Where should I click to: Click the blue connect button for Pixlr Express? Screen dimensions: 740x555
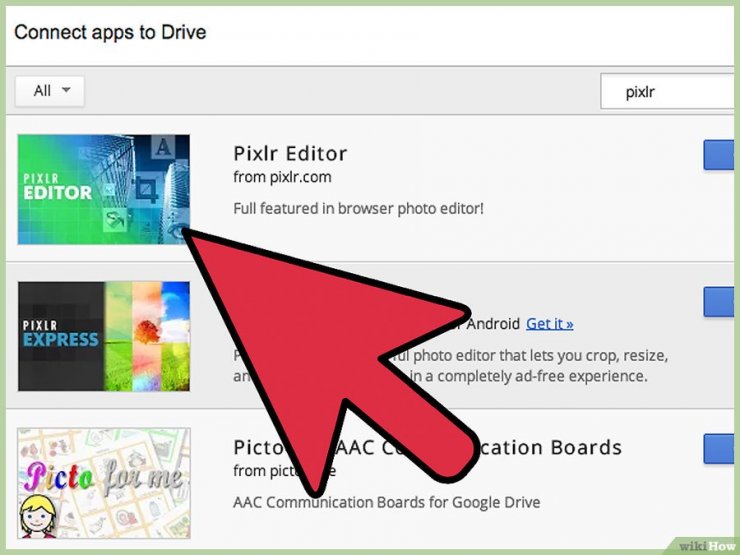pyautogui.click(x=719, y=302)
